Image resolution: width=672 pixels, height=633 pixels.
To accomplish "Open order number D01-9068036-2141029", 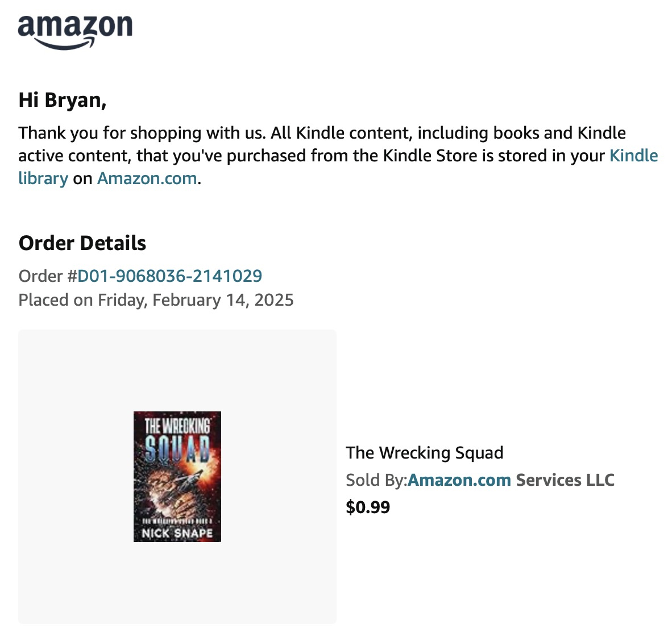I will coord(169,276).
